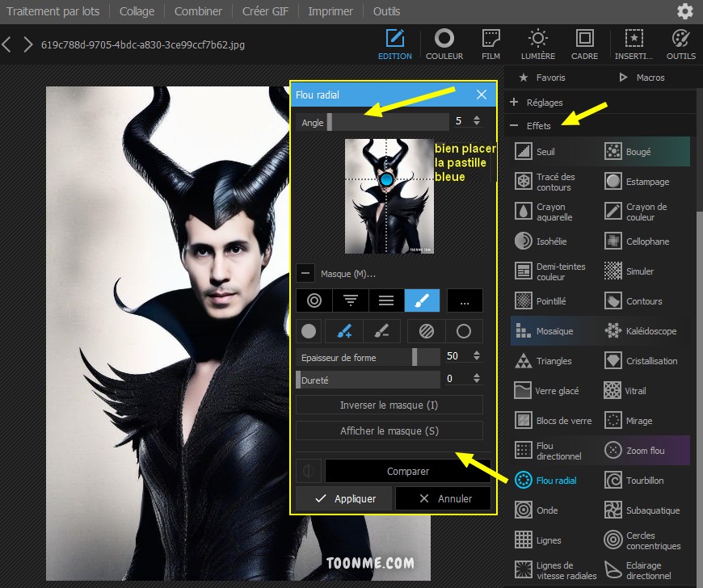Apply the Tracé des contours effect
This screenshot has height=588, width=703.
555,182
